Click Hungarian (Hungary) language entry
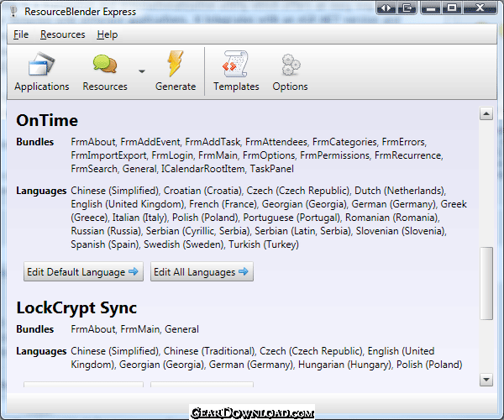This screenshot has height=420, width=504. pos(345,365)
